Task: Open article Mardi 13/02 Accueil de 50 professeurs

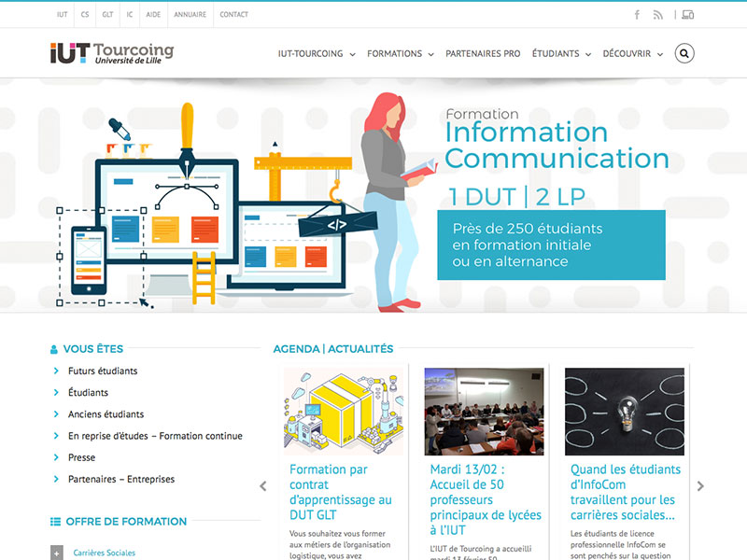Action: point(486,499)
